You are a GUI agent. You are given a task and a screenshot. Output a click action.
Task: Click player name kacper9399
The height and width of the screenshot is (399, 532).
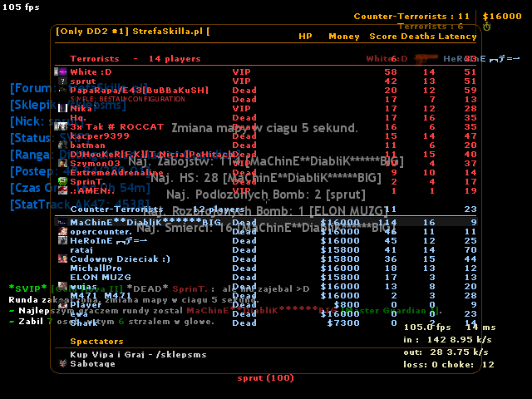(100, 136)
